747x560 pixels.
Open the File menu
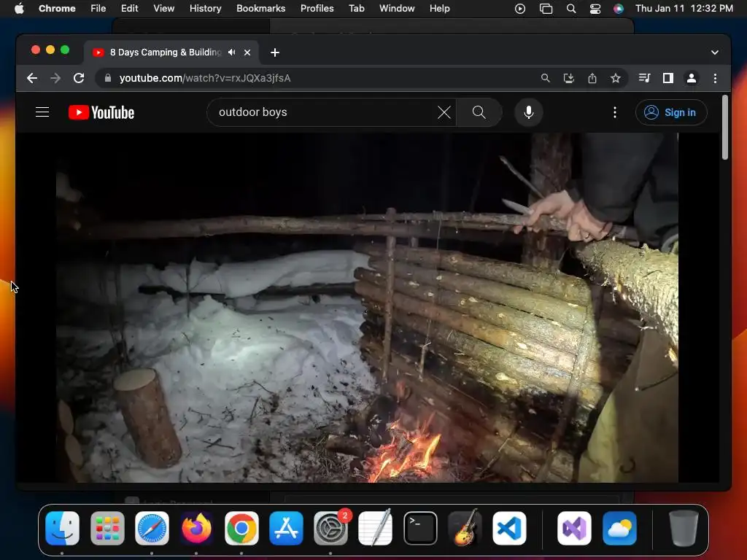point(98,9)
